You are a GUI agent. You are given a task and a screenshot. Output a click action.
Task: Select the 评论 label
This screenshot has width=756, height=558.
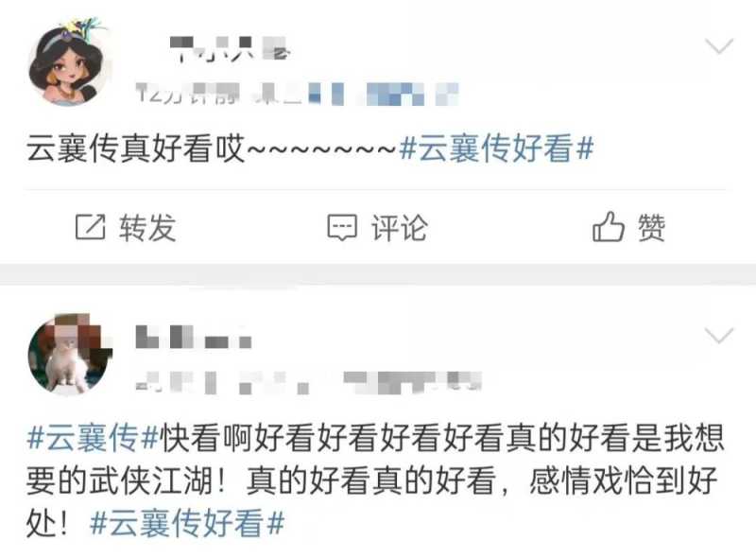point(399,227)
